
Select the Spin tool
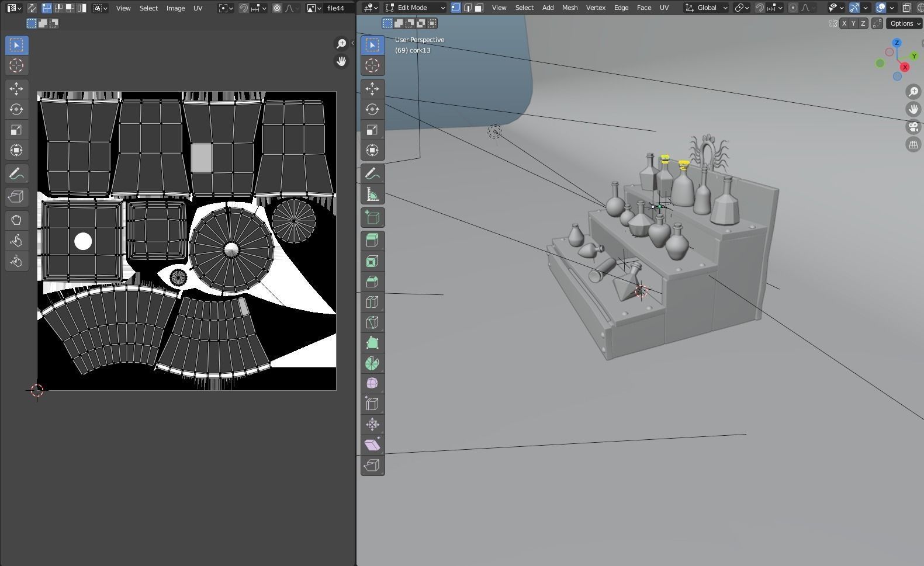pos(372,363)
